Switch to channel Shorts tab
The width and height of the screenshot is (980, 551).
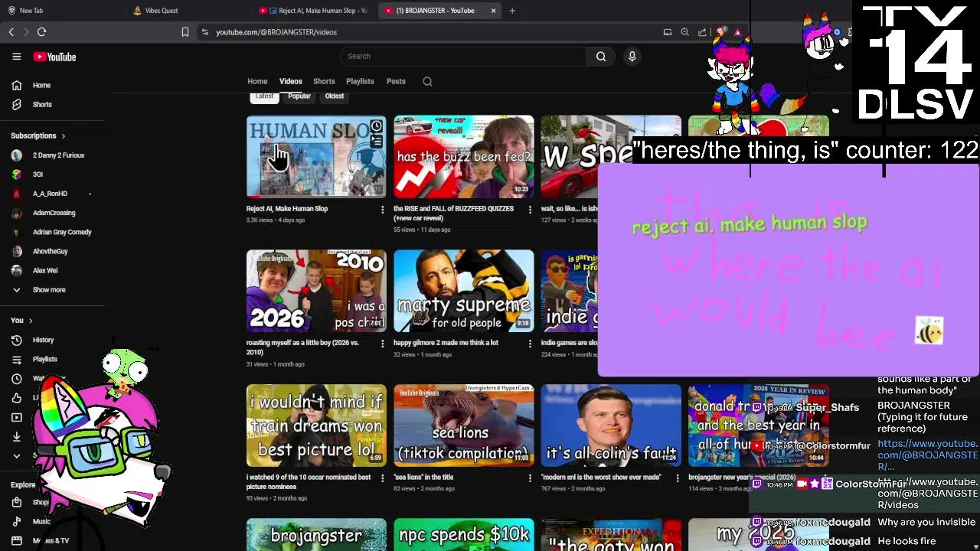pos(324,81)
